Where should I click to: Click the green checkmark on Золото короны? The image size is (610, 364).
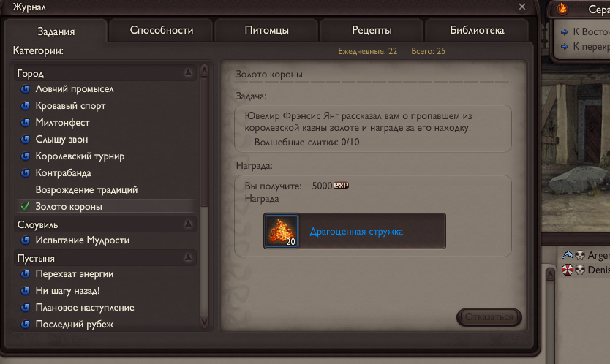(25, 207)
